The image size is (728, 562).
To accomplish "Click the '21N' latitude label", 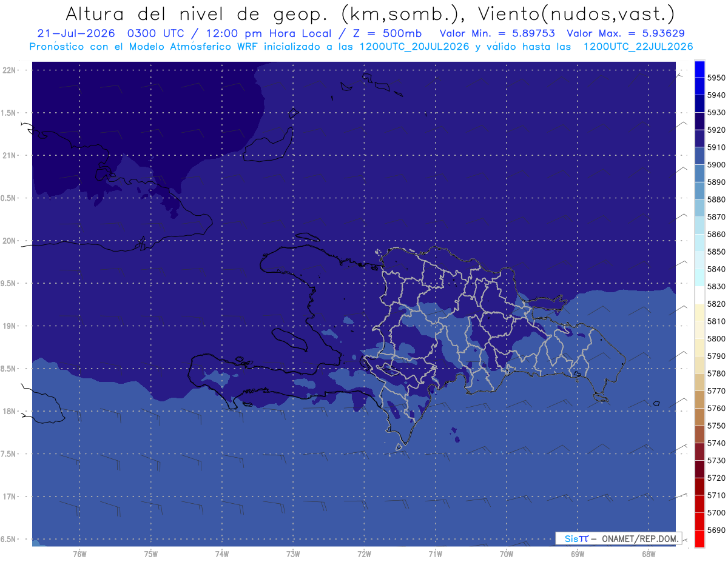I will [x=10, y=155].
